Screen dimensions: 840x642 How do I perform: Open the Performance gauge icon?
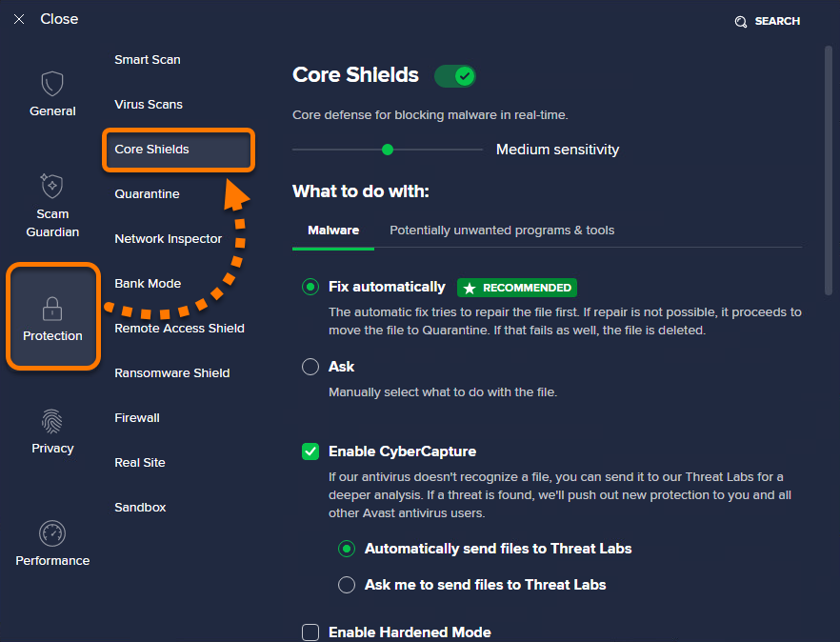click(x=52, y=533)
